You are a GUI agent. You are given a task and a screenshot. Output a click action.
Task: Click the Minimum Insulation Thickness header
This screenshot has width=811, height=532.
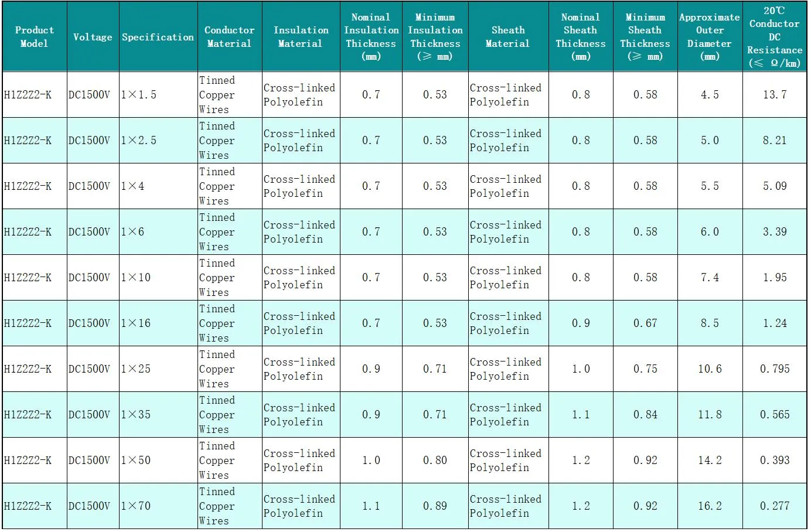435,36
